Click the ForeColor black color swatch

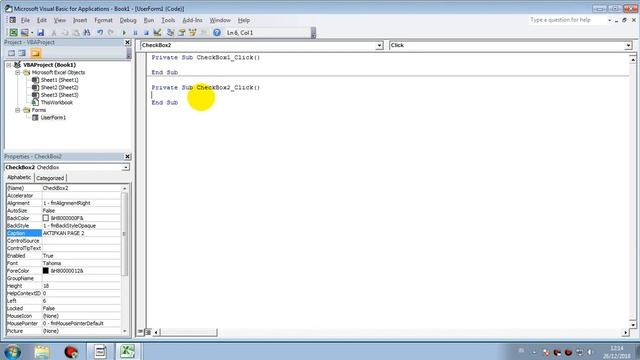[x=46, y=271]
